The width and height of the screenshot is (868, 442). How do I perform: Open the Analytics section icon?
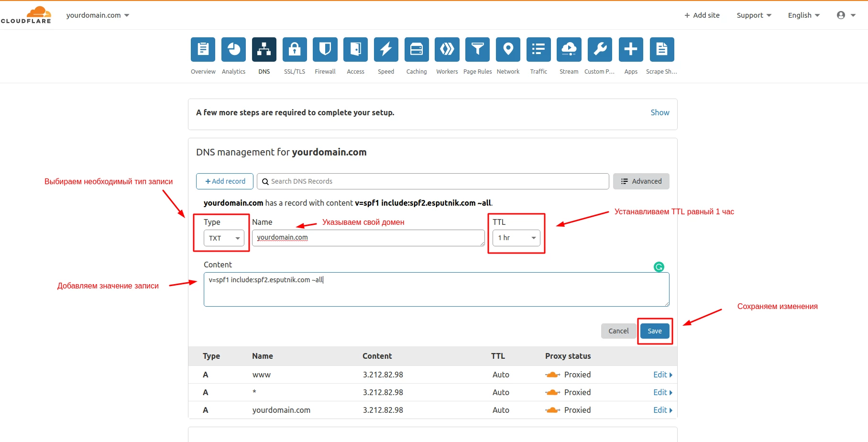(x=233, y=50)
